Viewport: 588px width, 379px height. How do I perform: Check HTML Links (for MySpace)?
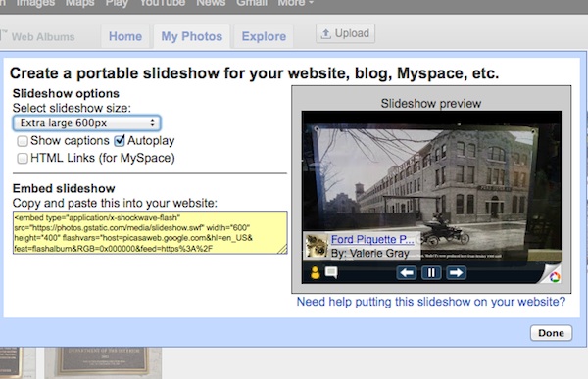(23, 159)
